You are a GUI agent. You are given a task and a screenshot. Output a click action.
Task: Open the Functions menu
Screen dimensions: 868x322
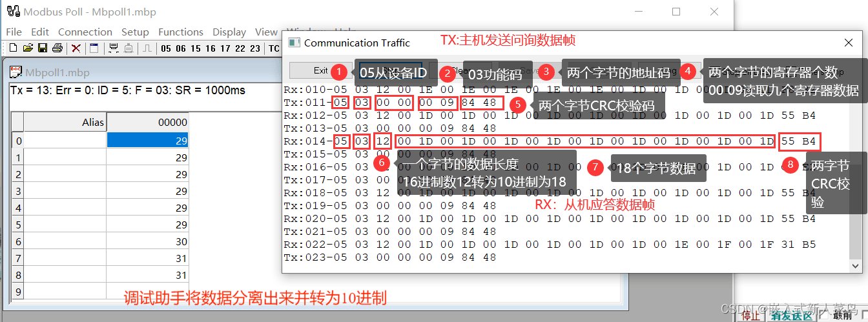click(x=181, y=32)
